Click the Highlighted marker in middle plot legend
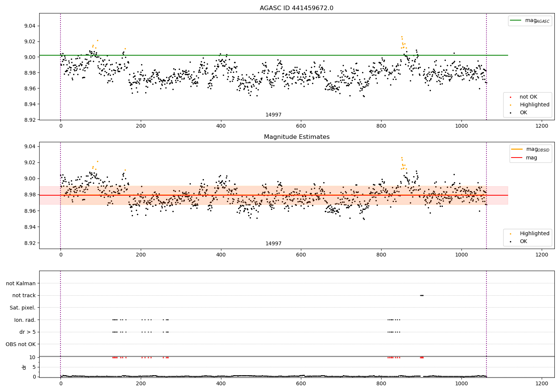The image size is (560, 392). tap(511, 234)
